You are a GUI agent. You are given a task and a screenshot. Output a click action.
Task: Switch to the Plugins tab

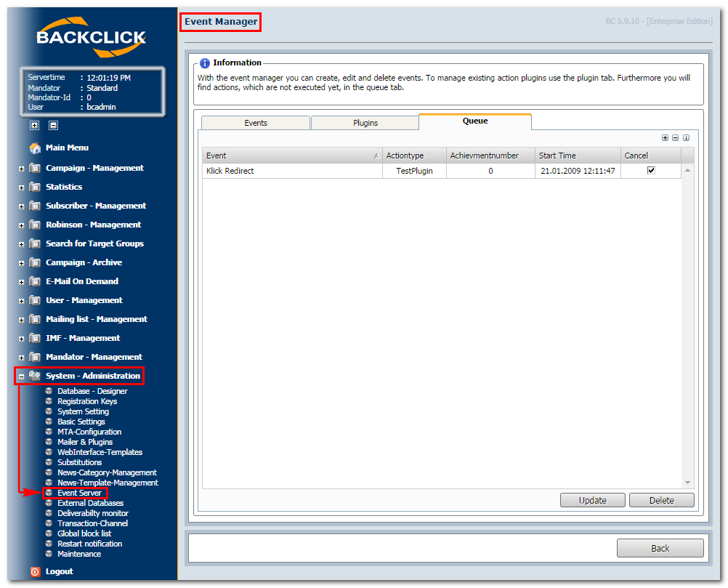(365, 123)
